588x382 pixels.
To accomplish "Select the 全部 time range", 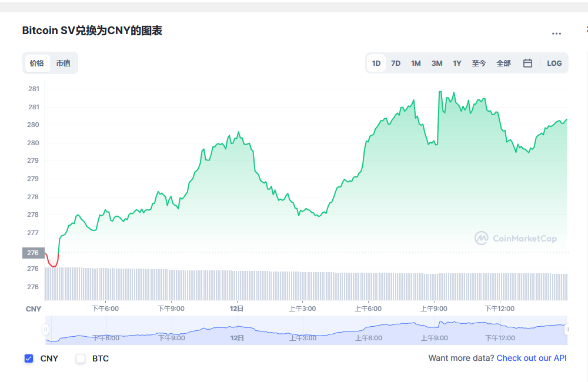I will point(503,63).
